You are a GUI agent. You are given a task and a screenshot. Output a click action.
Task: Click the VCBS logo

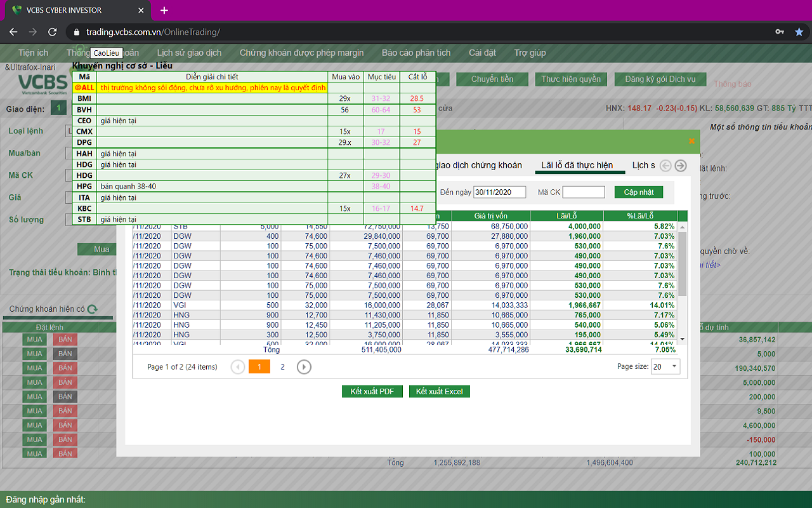[43, 84]
